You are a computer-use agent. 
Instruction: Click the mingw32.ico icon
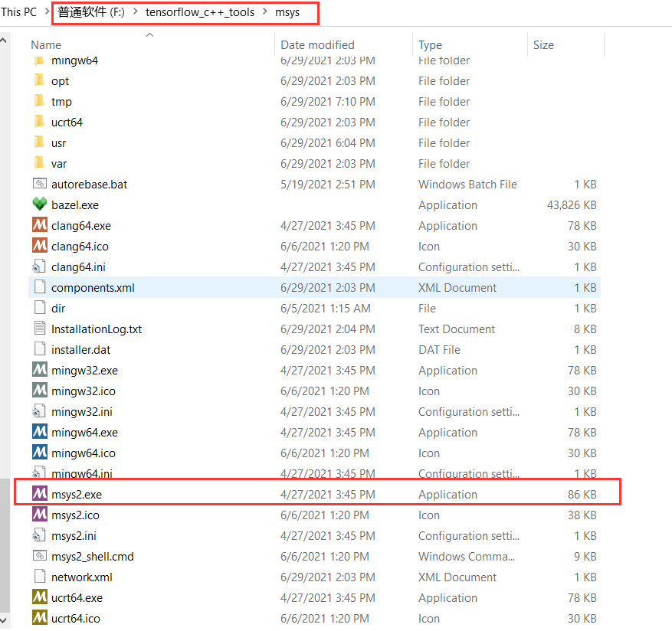39,391
